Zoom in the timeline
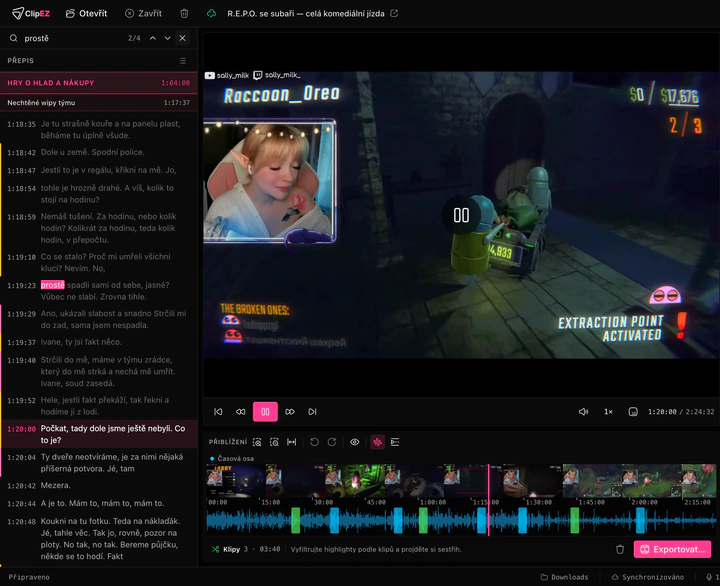Image resolution: width=720 pixels, height=586 pixels. [x=274, y=442]
